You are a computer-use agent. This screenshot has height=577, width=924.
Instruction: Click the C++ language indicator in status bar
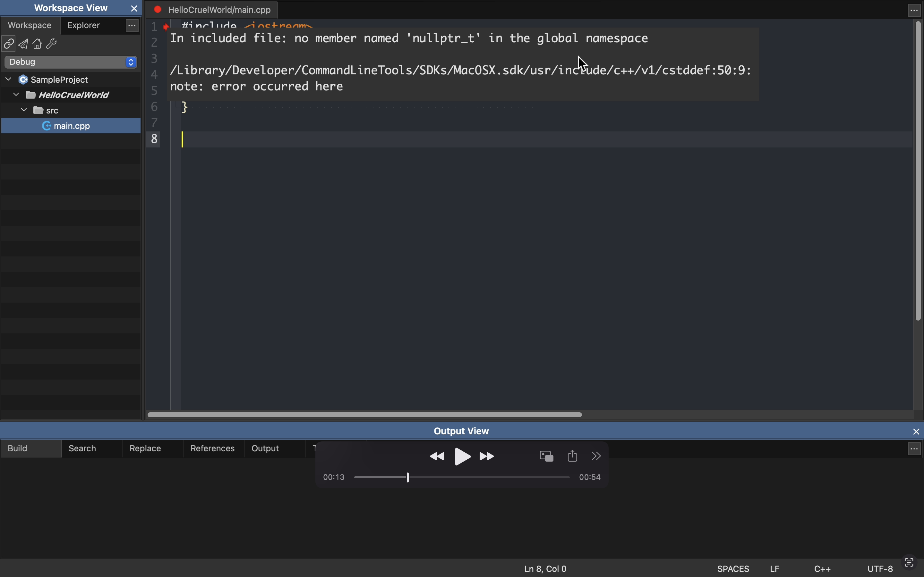[824, 569]
